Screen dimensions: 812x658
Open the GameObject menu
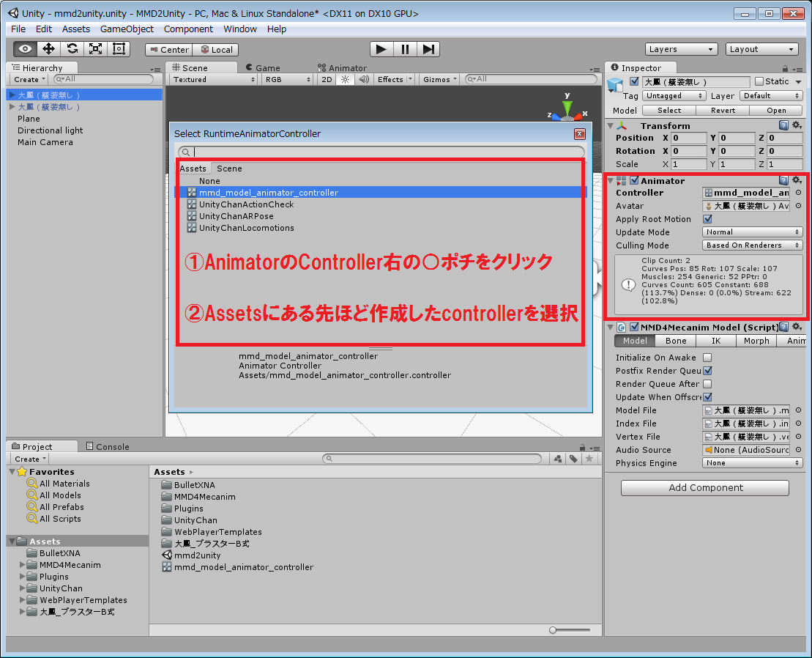click(x=127, y=29)
